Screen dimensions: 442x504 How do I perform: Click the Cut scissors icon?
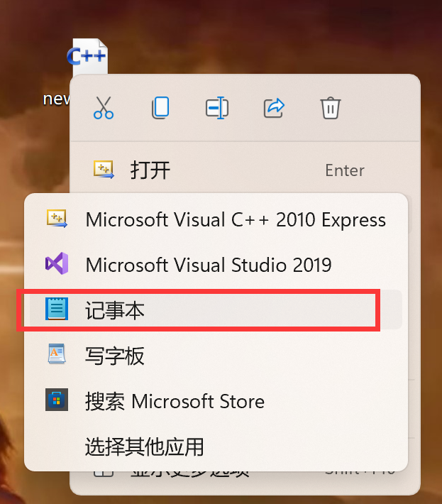[104, 108]
